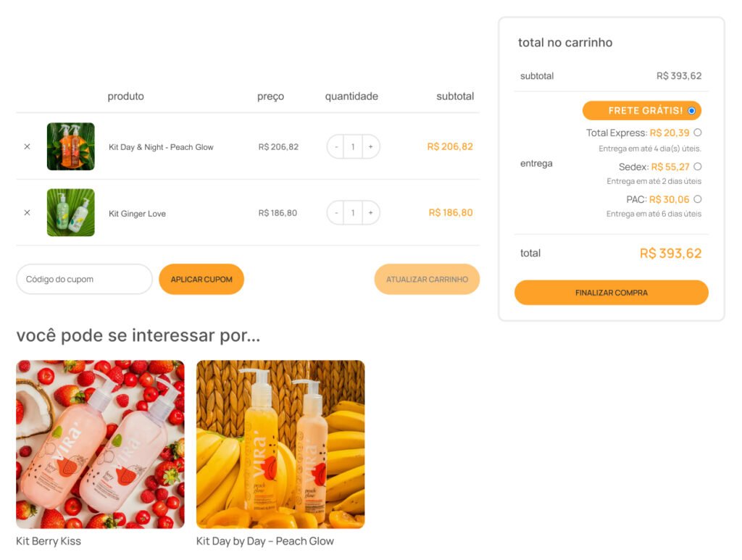Increase quantity of Kit Day & Night

point(370,146)
